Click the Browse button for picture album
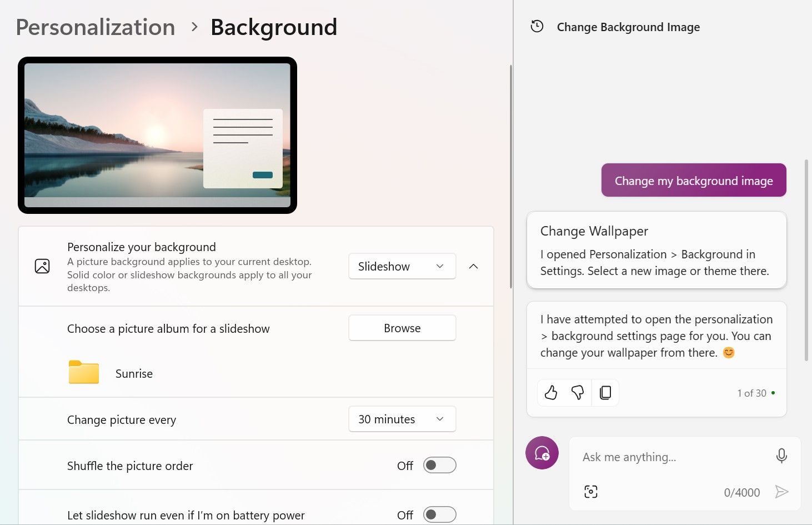Viewport: 812px width, 525px height. pyautogui.click(x=402, y=328)
